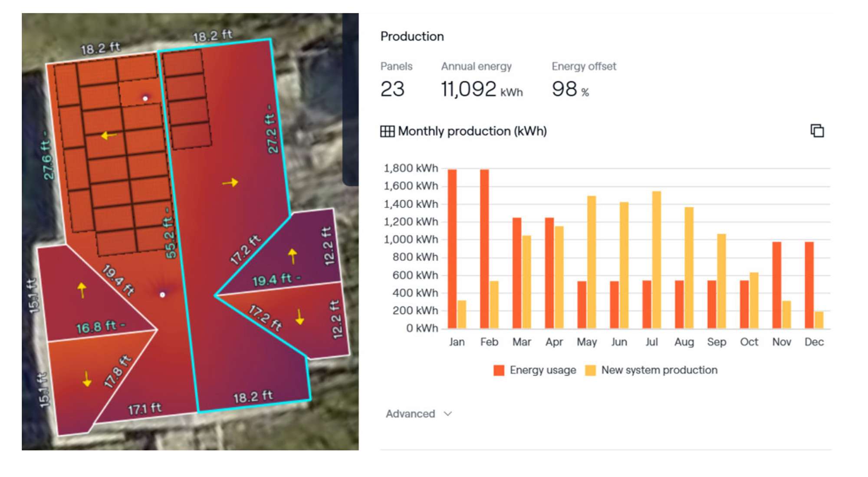Click the yellow New system production legend swatch
This screenshot has height=477, width=868.
(590, 370)
